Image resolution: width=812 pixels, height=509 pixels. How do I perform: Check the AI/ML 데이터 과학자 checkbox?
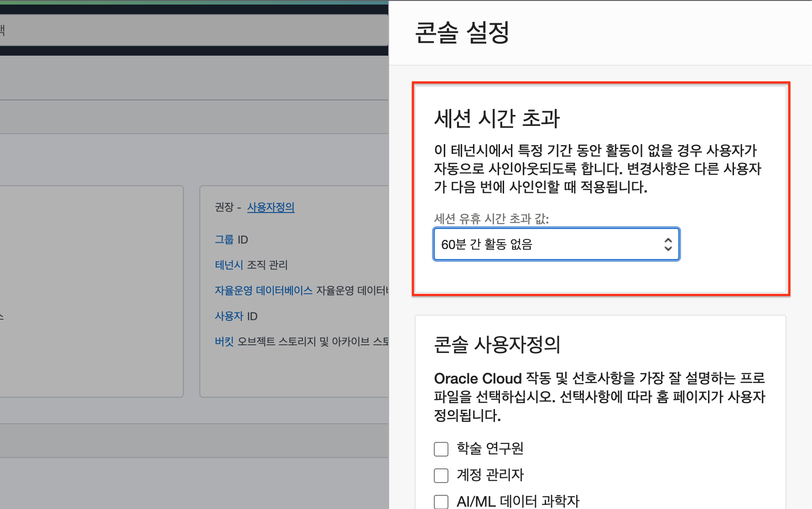point(441,502)
